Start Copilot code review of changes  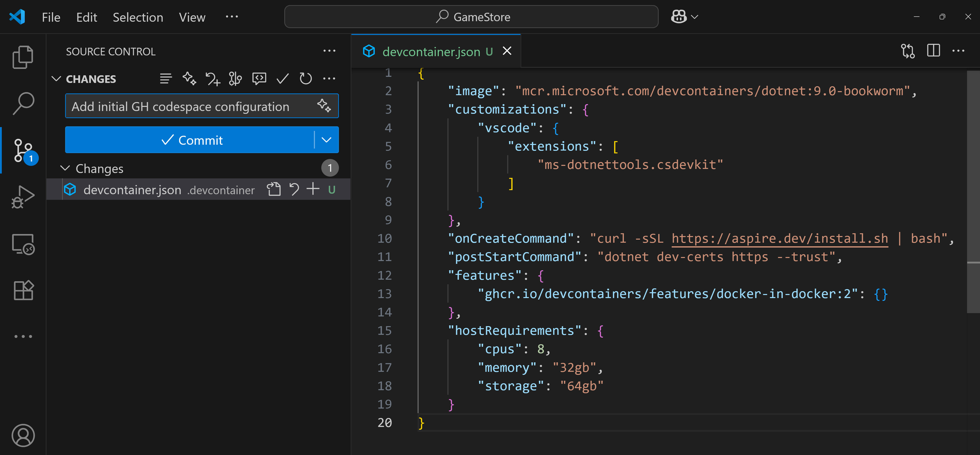click(x=259, y=79)
